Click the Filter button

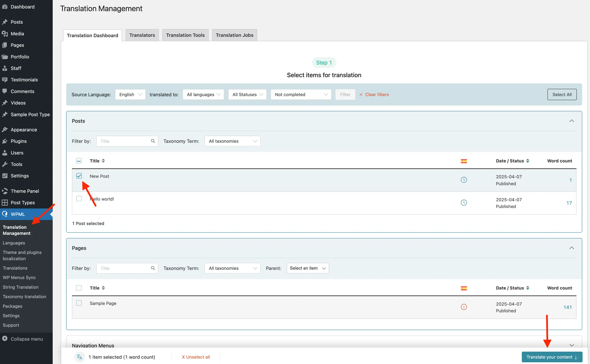(345, 94)
